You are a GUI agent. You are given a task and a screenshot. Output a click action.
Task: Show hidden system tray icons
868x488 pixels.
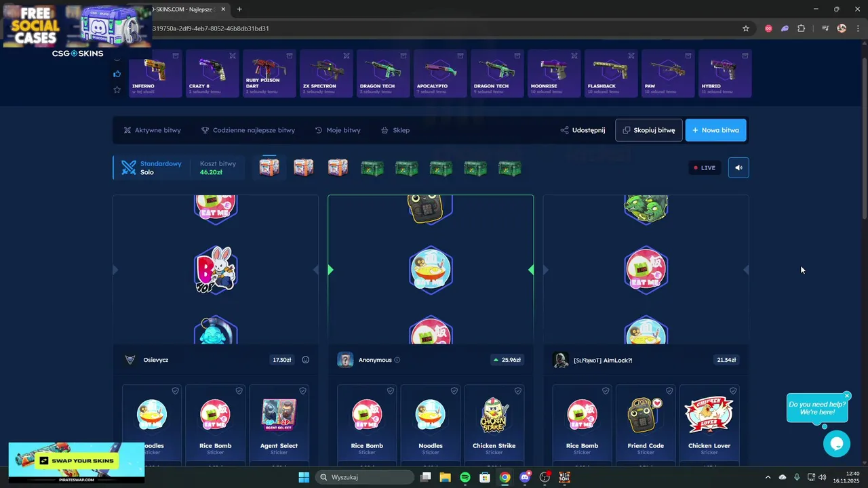(768, 477)
